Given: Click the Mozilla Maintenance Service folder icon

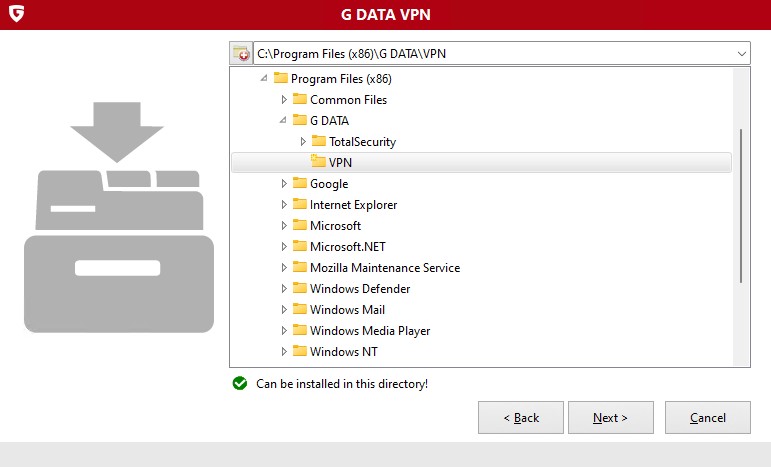Looking at the screenshot, I should (x=299, y=268).
